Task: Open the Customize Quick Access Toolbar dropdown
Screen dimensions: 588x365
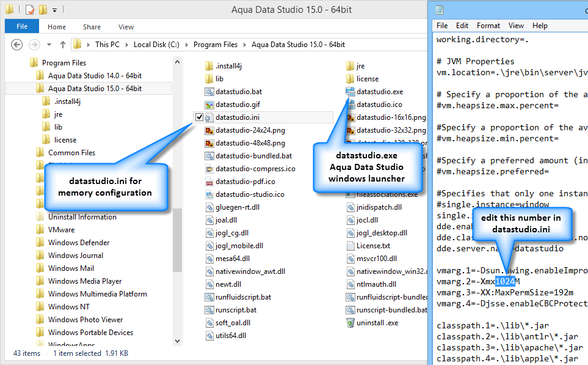Action: [55, 10]
